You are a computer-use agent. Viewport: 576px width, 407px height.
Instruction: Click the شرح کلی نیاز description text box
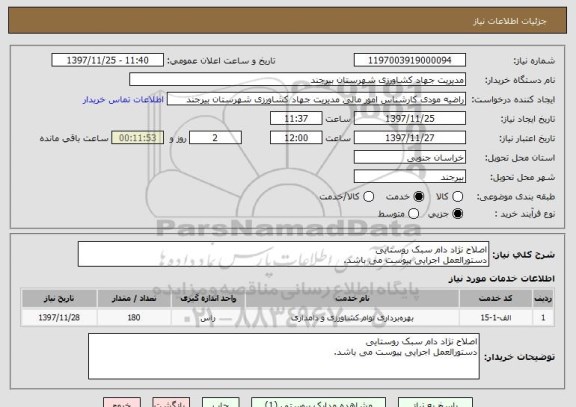[283, 254]
